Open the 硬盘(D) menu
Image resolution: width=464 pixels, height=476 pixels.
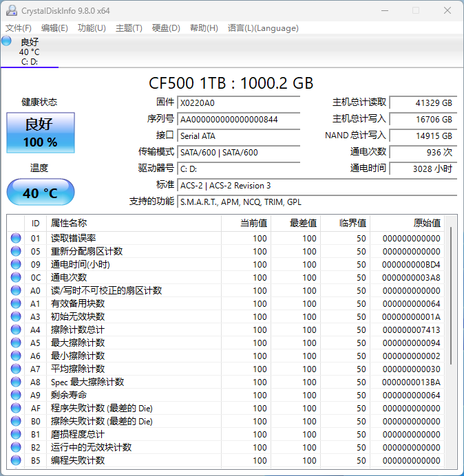pos(166,28)
